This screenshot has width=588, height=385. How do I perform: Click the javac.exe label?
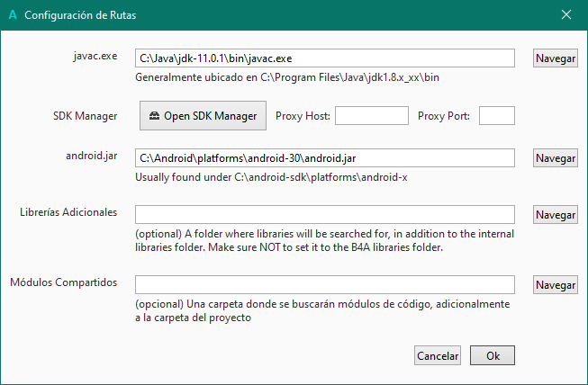95,56
